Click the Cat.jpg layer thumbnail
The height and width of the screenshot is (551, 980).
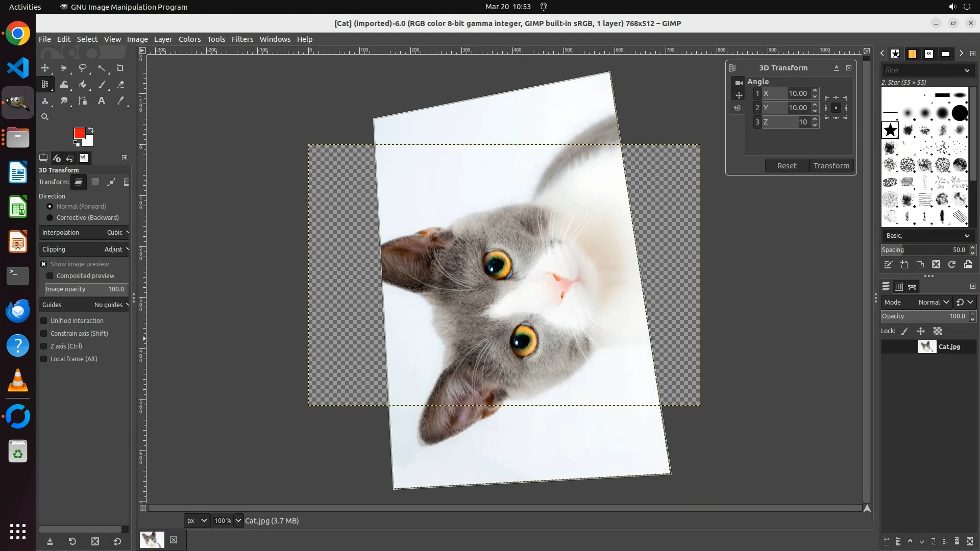pyautogui.click(x=927, y=347)
